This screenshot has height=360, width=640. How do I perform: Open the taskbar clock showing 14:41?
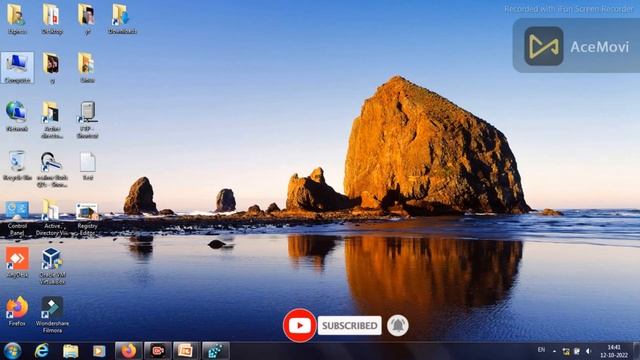614,351
